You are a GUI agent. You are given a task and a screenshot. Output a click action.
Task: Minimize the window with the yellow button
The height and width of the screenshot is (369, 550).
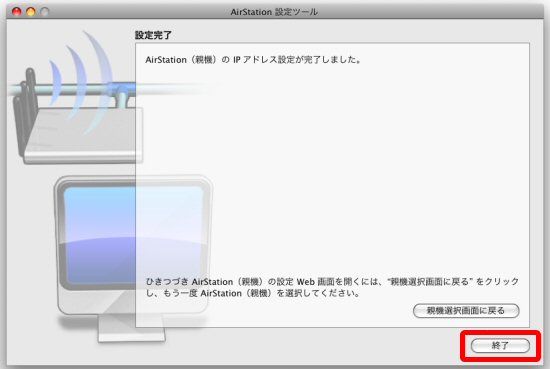click(x=31, y=12)
